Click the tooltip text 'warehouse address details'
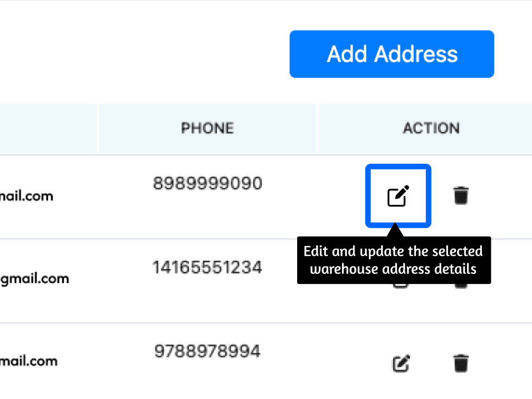Image resolution: width=532 pixels, height=399 pixels. click(x=393, y=269)
